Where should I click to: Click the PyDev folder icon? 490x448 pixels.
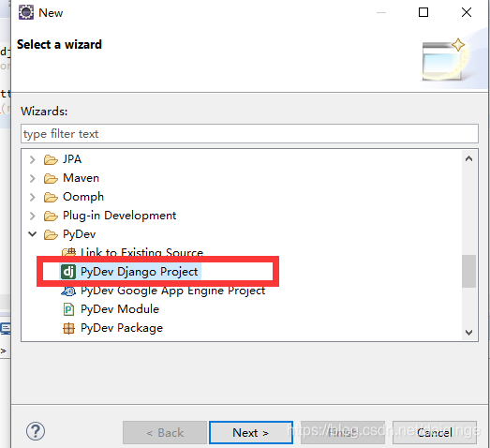(51, 235)
